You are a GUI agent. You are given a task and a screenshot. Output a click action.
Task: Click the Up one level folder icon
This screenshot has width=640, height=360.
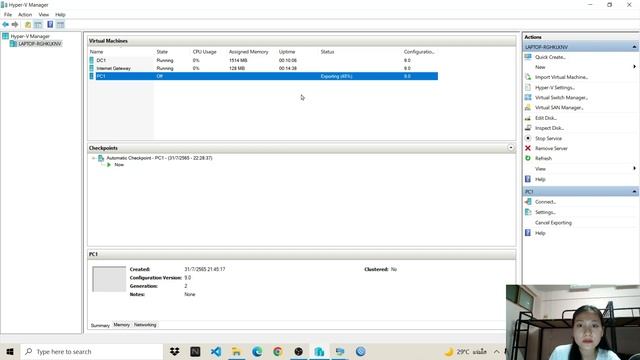point(28,24)
